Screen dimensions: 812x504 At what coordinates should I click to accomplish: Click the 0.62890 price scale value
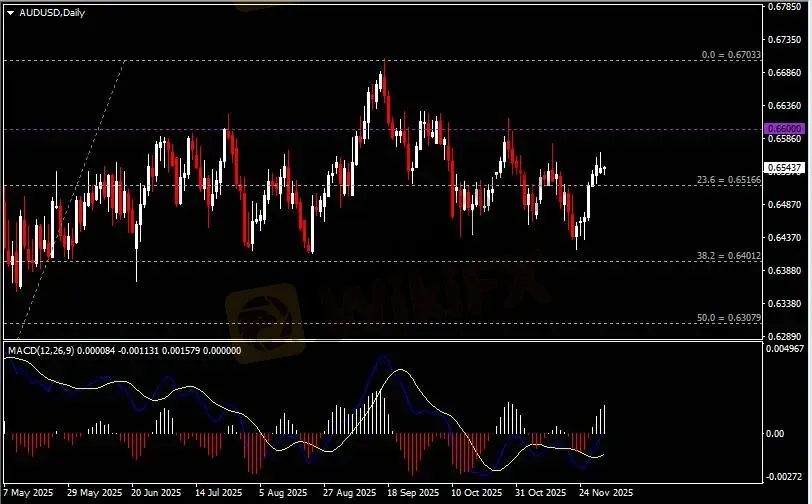pyautogui.click(x=785, y=336)
